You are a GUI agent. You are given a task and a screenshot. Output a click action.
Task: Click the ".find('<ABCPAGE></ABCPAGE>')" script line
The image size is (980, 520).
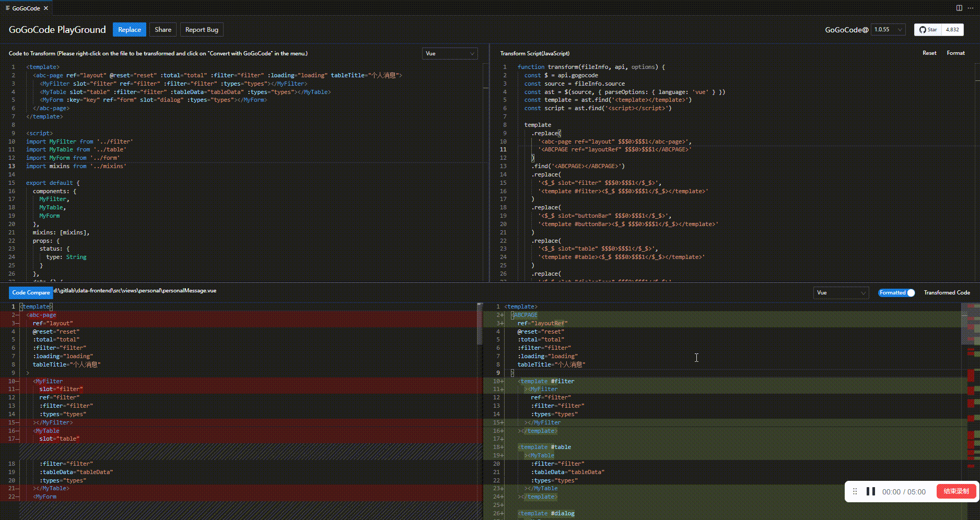click(578, 166)
